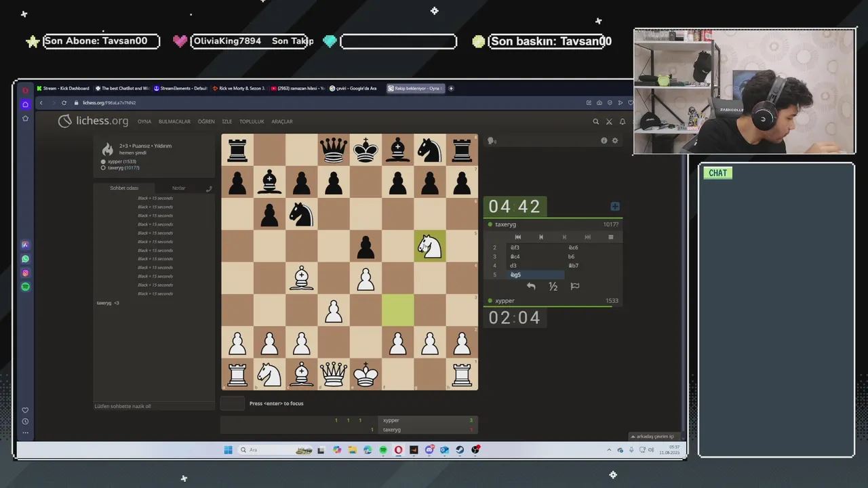Click the lichess.org logo
868x488 pixels.
click(93, 121)
